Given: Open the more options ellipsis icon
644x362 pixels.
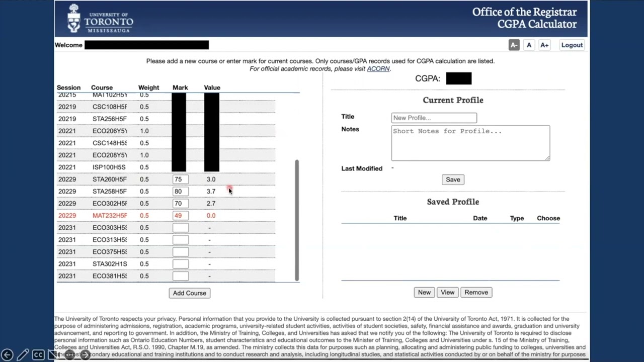Looking at the screenshot, I should [x=70, y=355].
